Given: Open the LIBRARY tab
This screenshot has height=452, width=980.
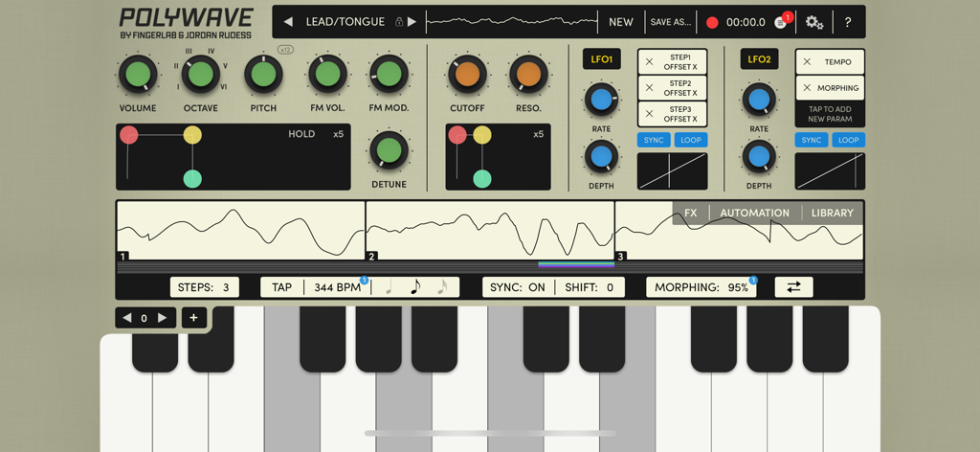Looking at the screenshot, I should coord(832,213).
